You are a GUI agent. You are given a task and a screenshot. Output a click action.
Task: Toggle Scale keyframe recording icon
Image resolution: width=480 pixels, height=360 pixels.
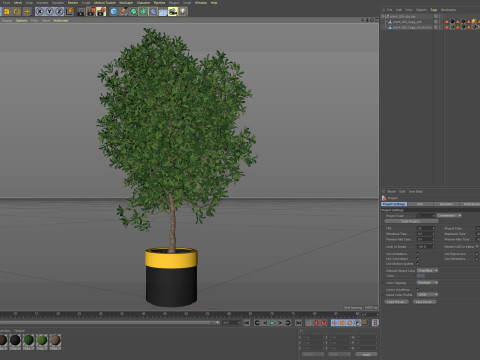pyautogui.click(x=342, y=323)
